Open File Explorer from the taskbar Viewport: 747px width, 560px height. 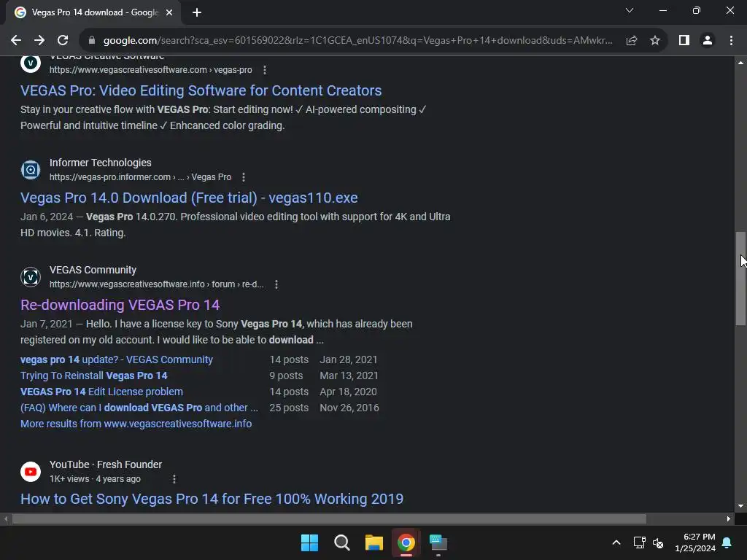pos(374,542)
